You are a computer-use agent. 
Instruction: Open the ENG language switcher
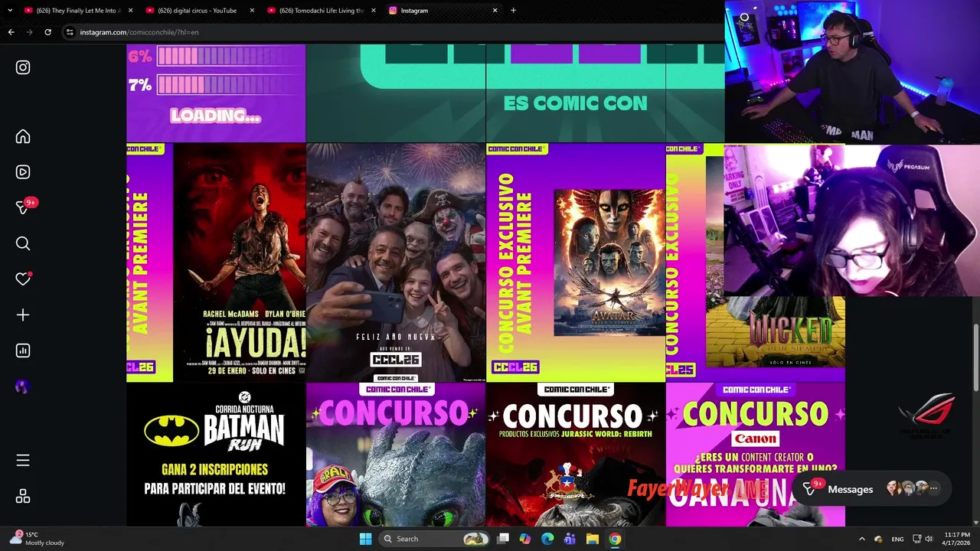point(897,539)
